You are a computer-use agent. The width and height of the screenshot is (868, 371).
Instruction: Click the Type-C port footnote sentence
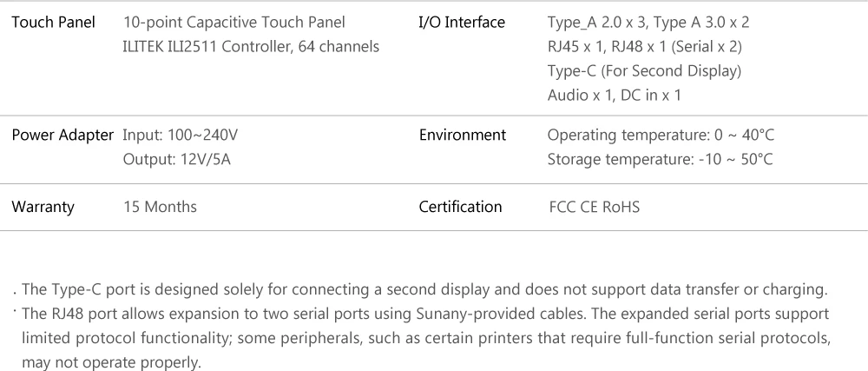pyautogui.click(x=424, y=289)
